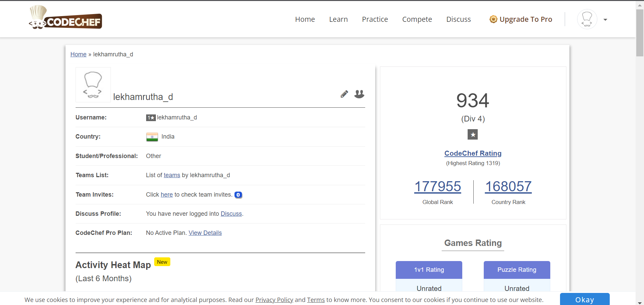This screenshot has height=305, width=644.
Task: Open the Learn menu item
Action: 338,19
